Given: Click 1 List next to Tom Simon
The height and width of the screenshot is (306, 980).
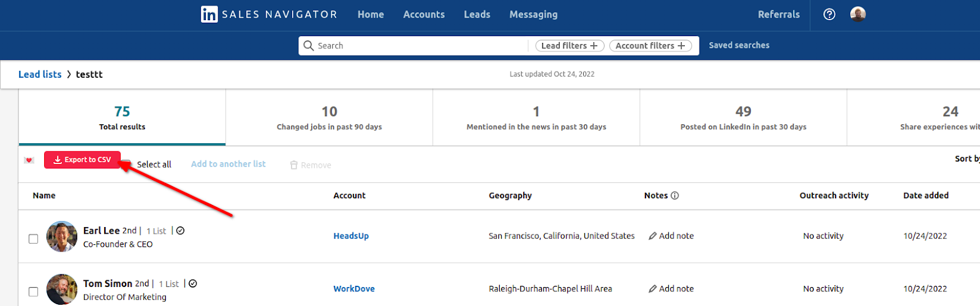Looking at the screenshot, I should 169,284.
